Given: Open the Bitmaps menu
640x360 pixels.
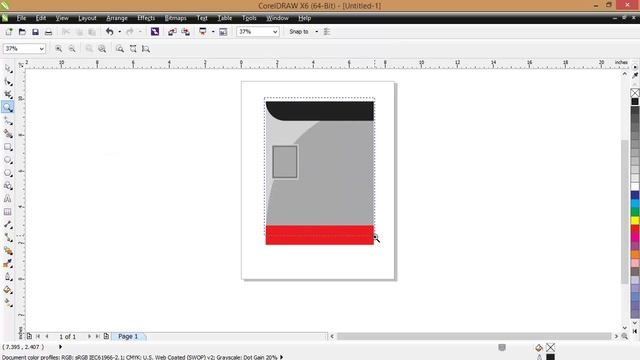Looking at the screenshot, I should pyautogui.click(x=176, y=18).
